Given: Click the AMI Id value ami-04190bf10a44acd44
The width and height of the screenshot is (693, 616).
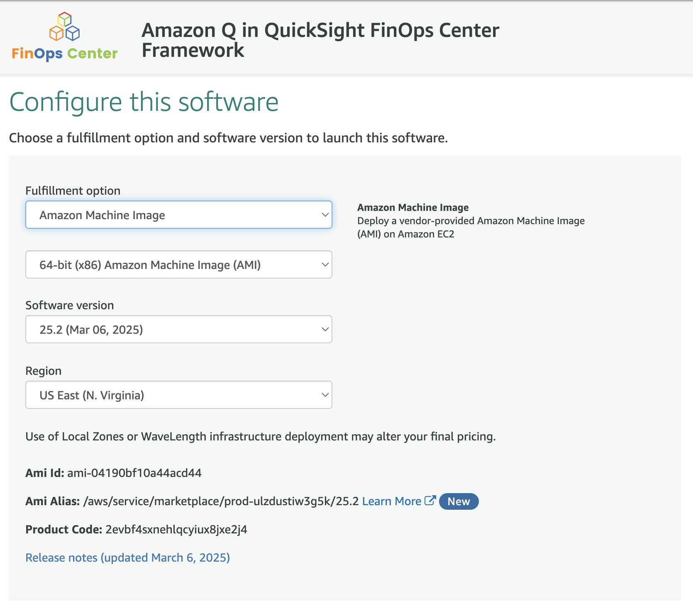Looking at the screenshot, I should point(134,473).
